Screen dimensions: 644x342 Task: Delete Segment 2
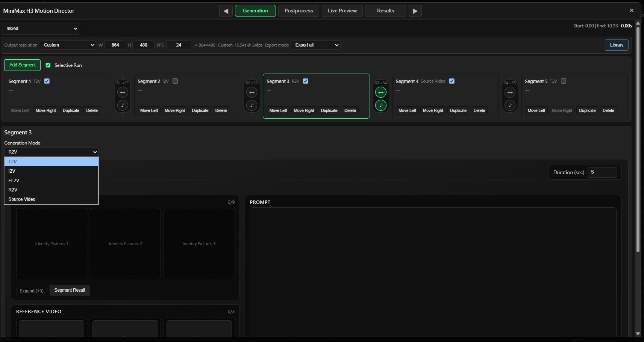[x=221, y=110]
